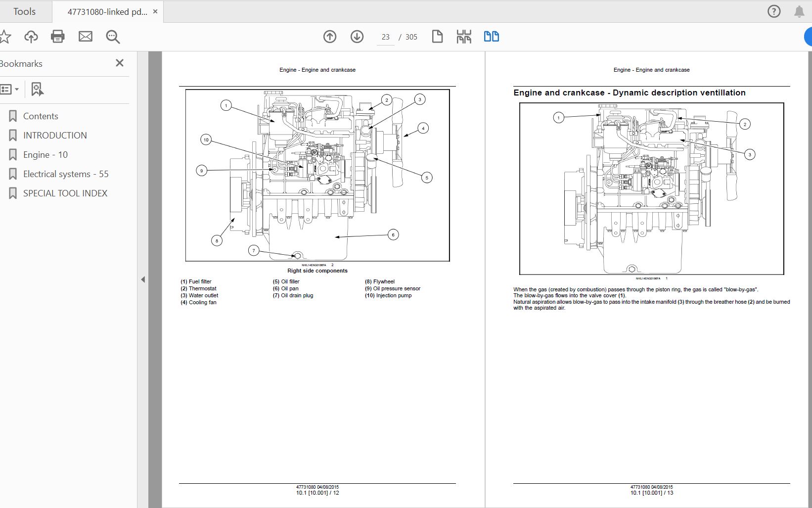The image size is (812, 508).
Task: Send file by email envelope icon
Action: pyautogui.click(x=86, y=37)
